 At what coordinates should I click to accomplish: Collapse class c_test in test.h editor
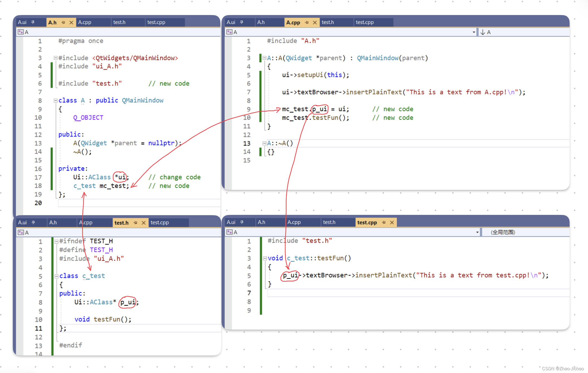coord(56,276)
